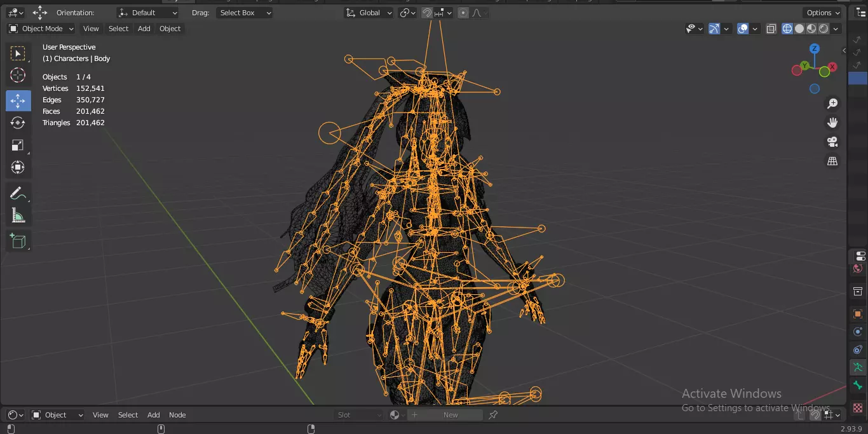The height and width of the screenshot is (434, 868).
Task: Open the Physics properties tab
Action: pos(858,332)
